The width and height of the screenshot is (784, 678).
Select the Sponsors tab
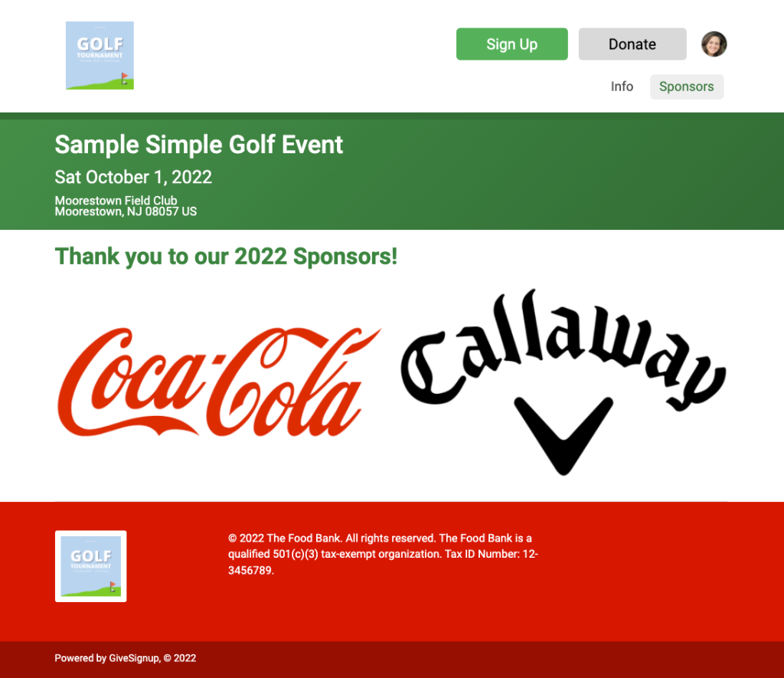coord(687,87)
